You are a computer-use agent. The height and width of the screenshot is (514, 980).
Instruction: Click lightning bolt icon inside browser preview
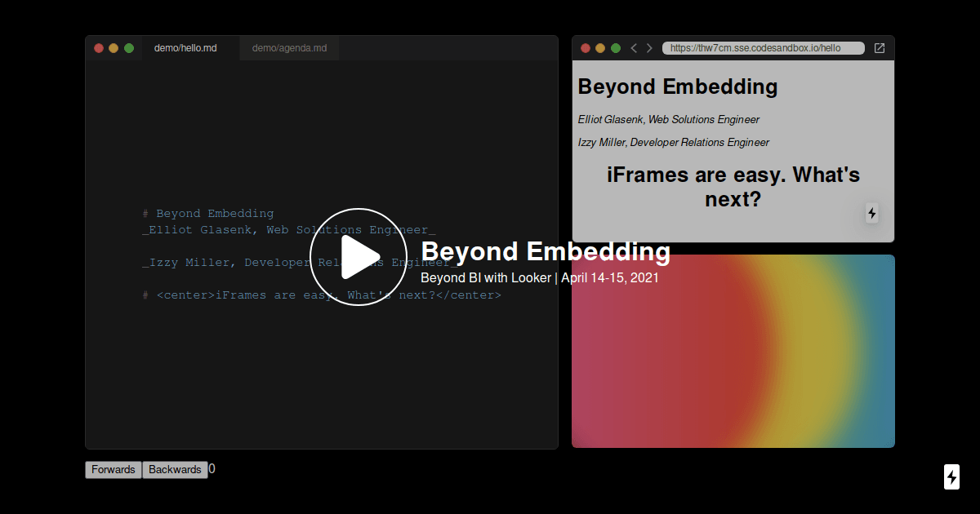pos(871,213)
